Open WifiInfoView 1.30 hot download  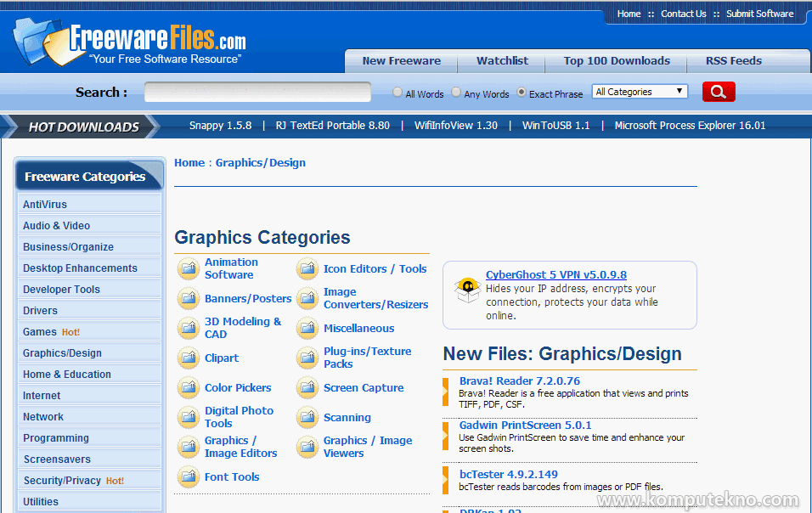click(456, 125)
